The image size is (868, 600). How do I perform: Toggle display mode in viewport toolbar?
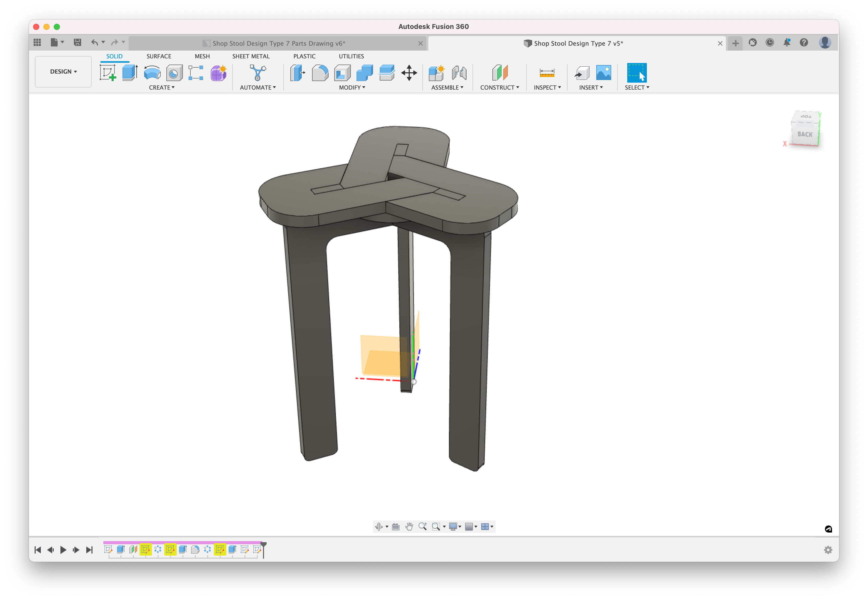pyautogui.click(x=455, y=526)
